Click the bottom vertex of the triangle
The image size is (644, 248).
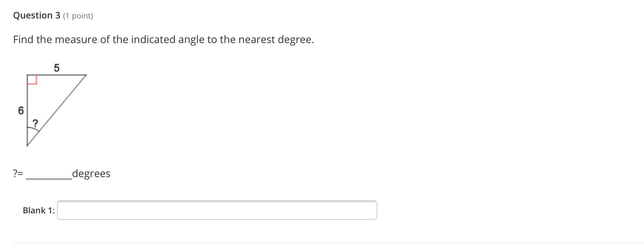[x=27, y=145]
